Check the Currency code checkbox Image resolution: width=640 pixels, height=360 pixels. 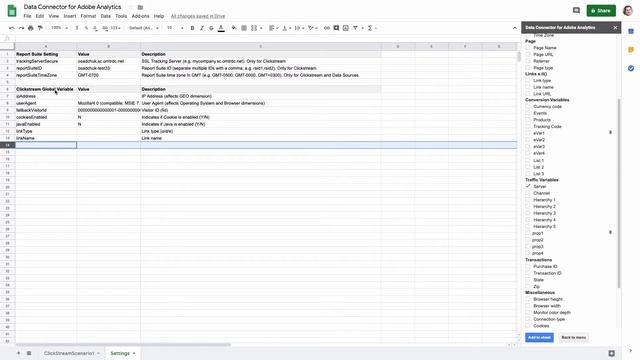[x=528, y=107]
